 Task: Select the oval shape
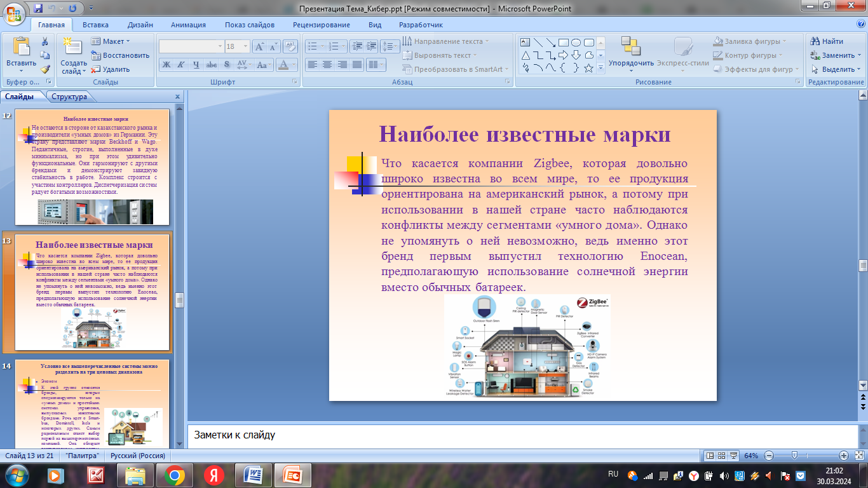coord(576,43)
